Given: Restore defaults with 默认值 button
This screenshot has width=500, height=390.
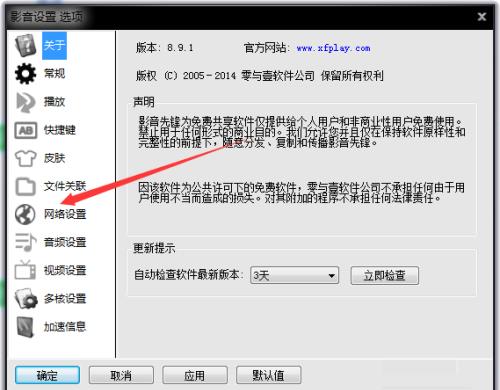Looking at the screenshot, I should 269,375.
